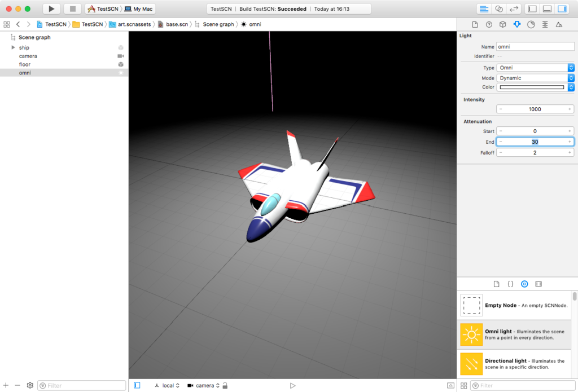This screenshot has width=578, height=392.
Task: Select Omni light in object library
Action: 515,334
